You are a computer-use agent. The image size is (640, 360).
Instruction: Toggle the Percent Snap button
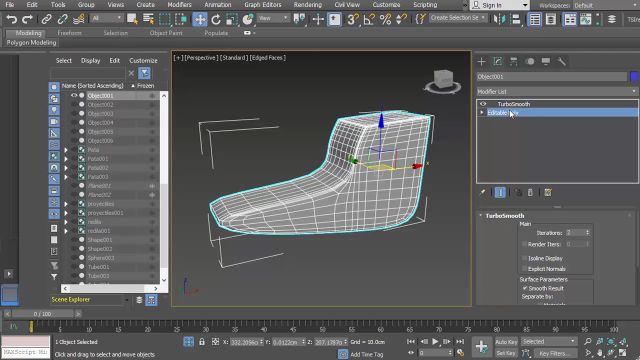pyautogui.click(x=385, y=19)
